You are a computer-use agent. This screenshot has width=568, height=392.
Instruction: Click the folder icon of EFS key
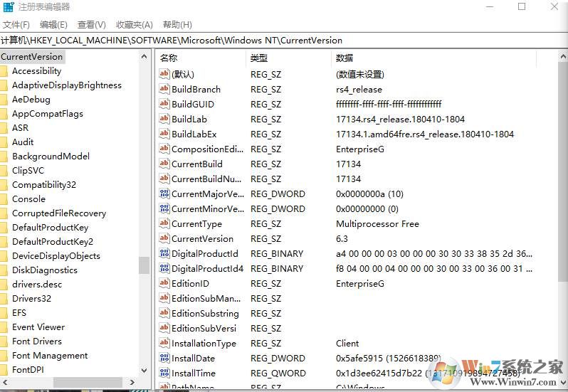(x=4, y=313)
